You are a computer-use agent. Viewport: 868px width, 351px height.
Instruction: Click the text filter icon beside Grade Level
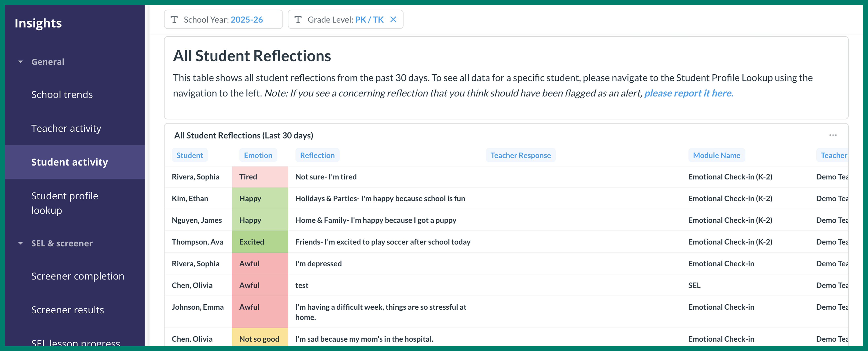coord(298,19)
